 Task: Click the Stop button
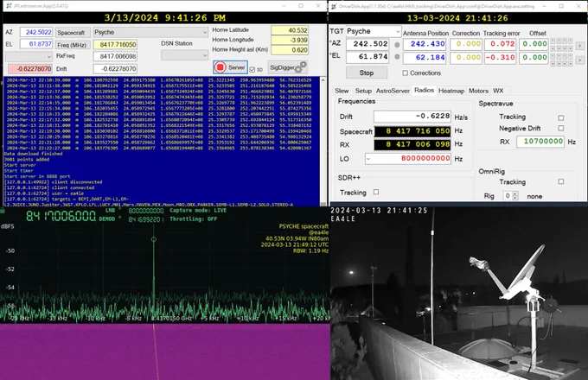tap(367, 73)
